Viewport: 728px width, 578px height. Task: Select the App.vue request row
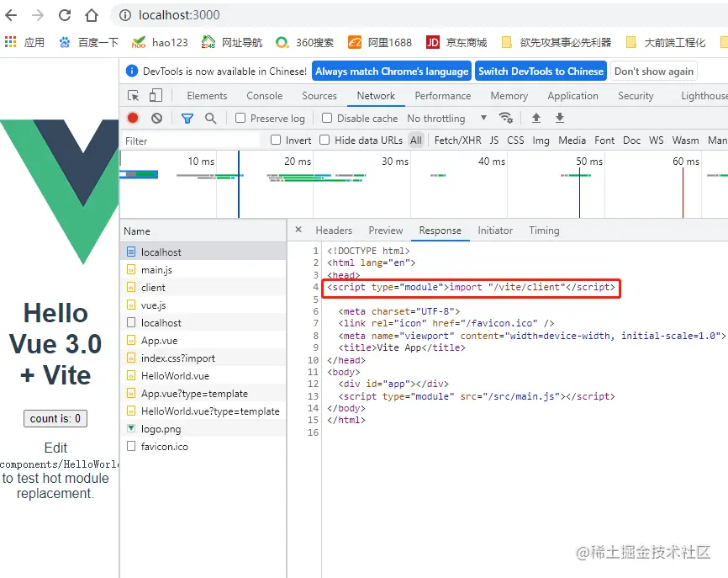(203, 341)
